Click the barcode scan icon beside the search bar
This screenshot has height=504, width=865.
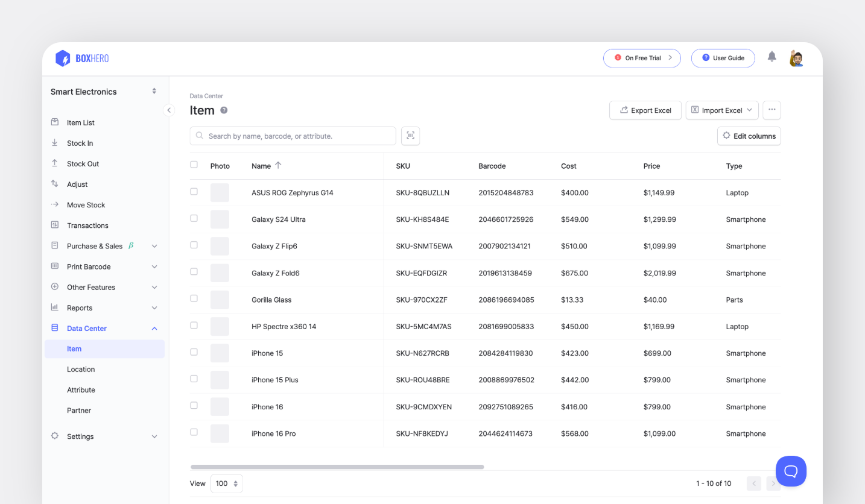(410, 136)
